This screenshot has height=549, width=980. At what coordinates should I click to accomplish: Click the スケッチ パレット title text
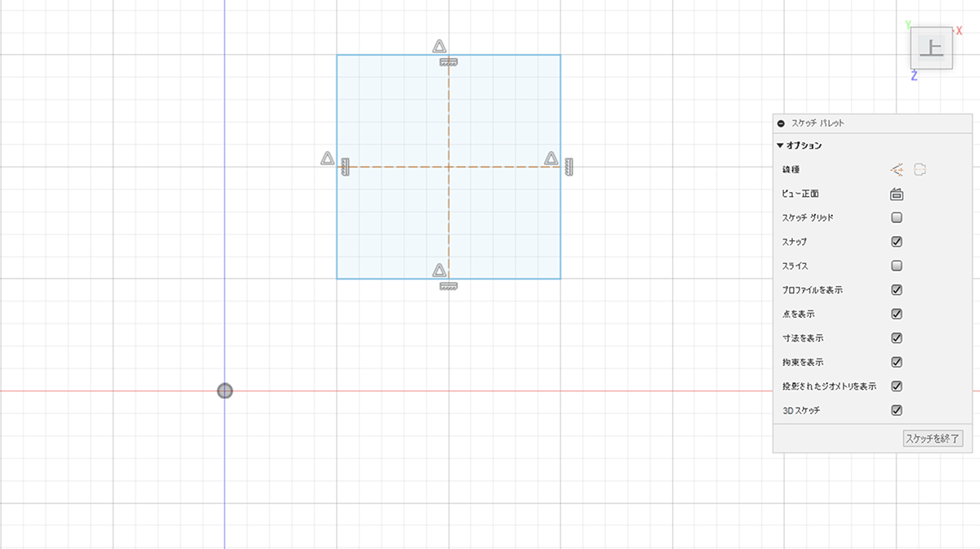[x=818, y=123]
